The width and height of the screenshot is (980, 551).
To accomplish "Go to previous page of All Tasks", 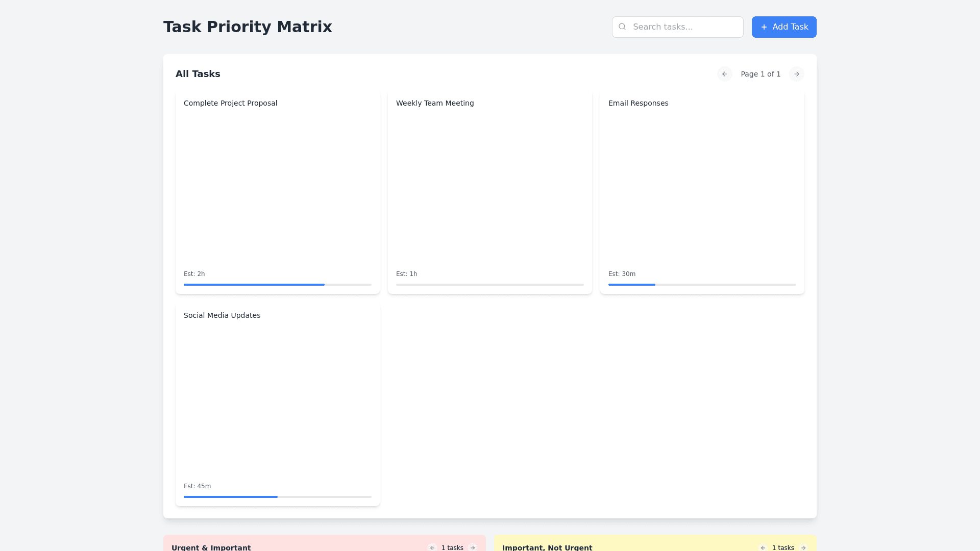I will click(x=724, y=74).
